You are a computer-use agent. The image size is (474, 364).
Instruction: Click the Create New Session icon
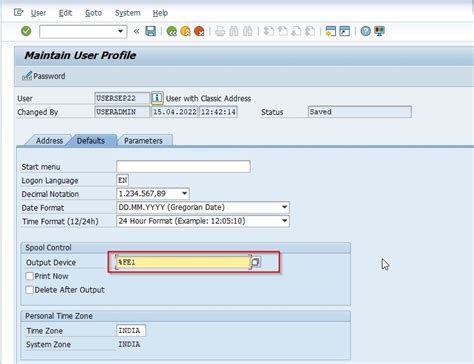(x=331, y=31)
